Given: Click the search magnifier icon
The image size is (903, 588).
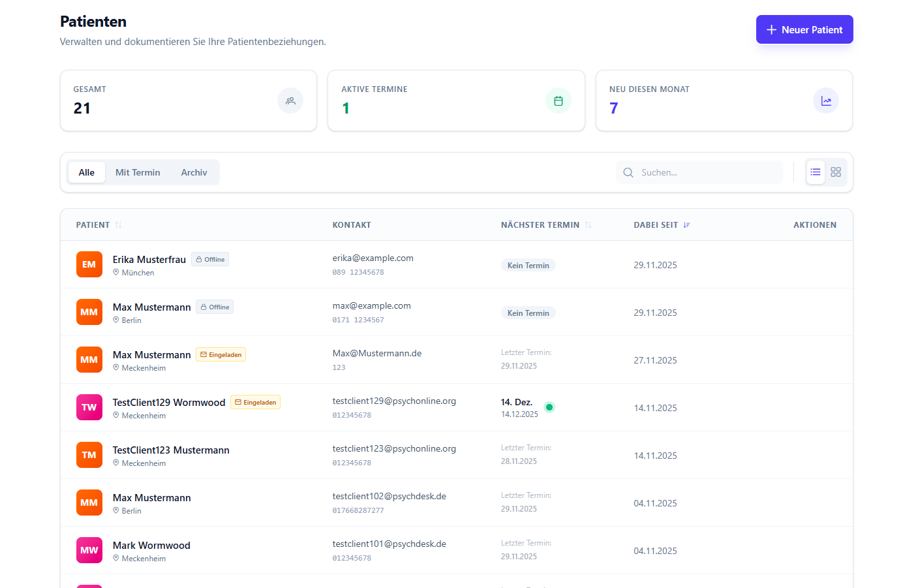Looking at the screenshot, I should click(x=628, y=172).
